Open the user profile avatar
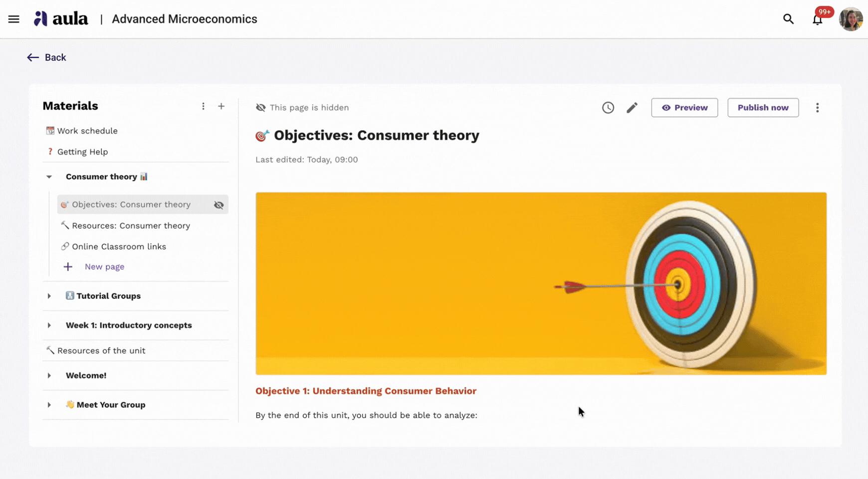868x479 pixels. click(x=851, y=19)
